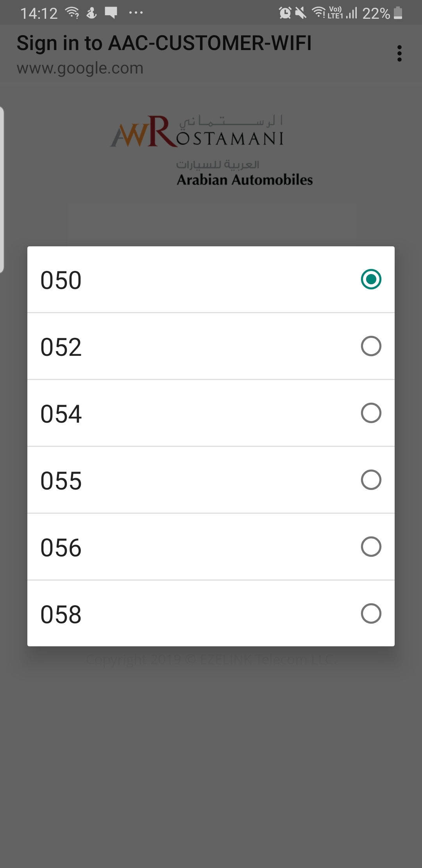Tap the mobile signal strength bars icon
The width and height of the screenshot is (422, 868).
click(x=352, y=13)
